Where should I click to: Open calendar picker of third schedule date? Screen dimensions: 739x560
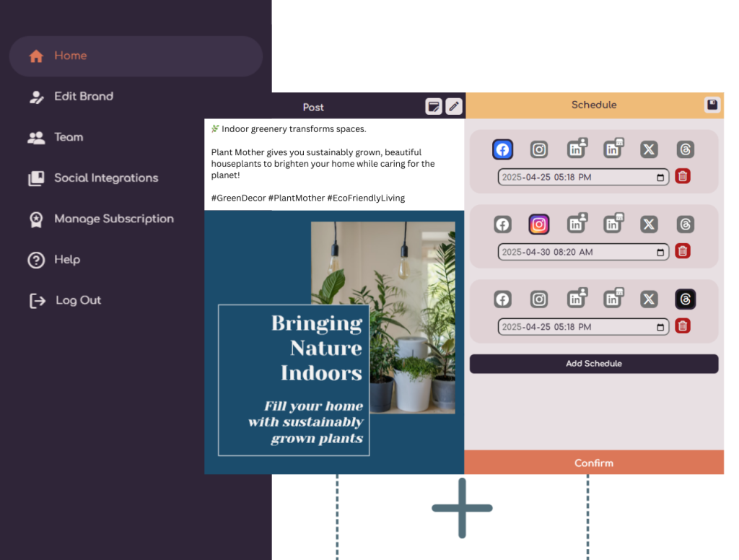click(x=660, y=327)
